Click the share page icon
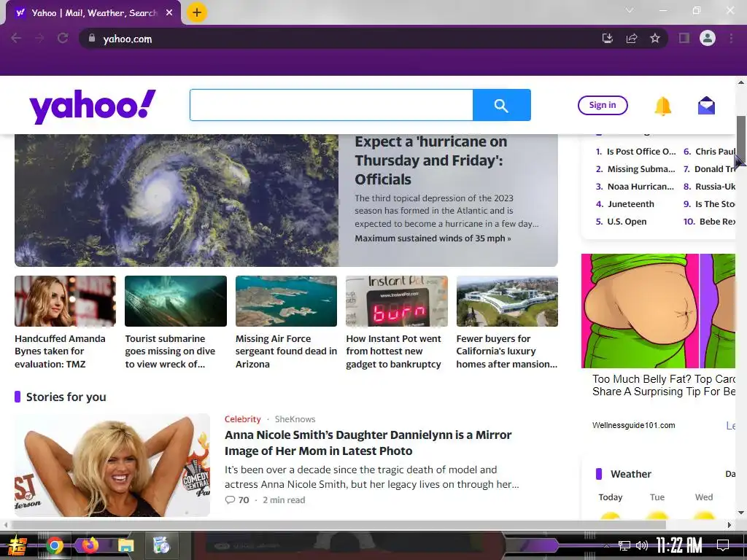The height and width of the screenshot is (560, 747). pyautogui.click(x=632, y=39)
